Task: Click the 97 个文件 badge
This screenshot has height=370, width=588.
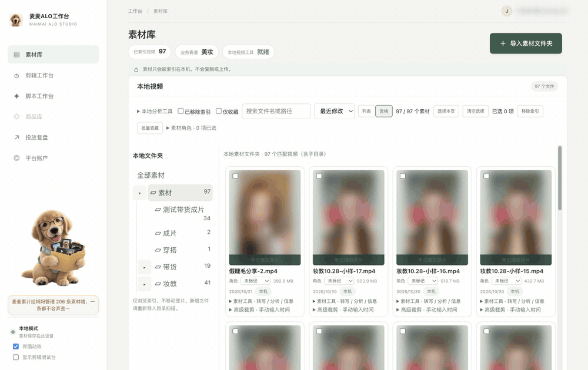Action: tap(544, 86)
